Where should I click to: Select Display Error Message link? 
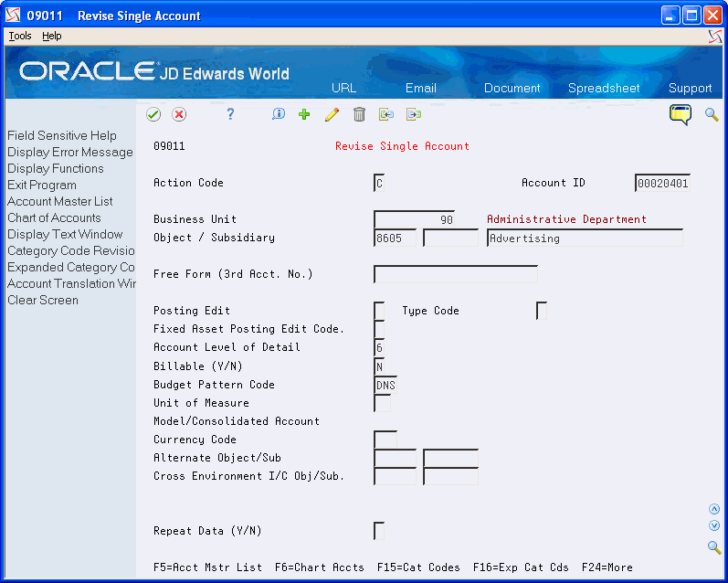point(70,152)
